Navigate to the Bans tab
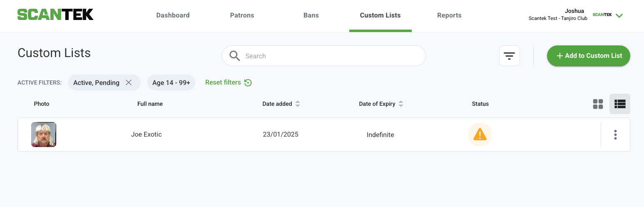This screenshot has width=644, height=207. (x=311, y=15)
